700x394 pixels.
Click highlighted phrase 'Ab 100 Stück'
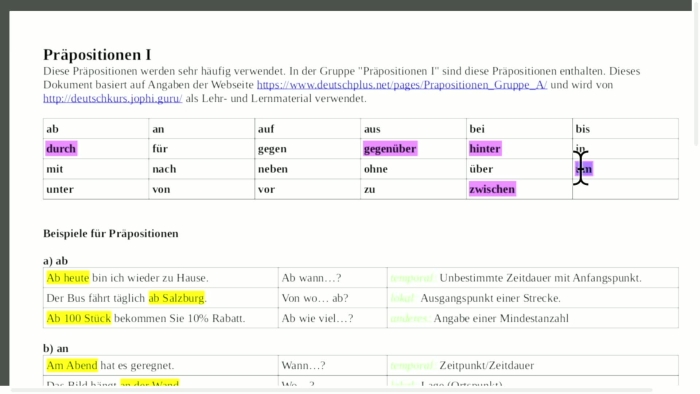[x=79, y=318]
